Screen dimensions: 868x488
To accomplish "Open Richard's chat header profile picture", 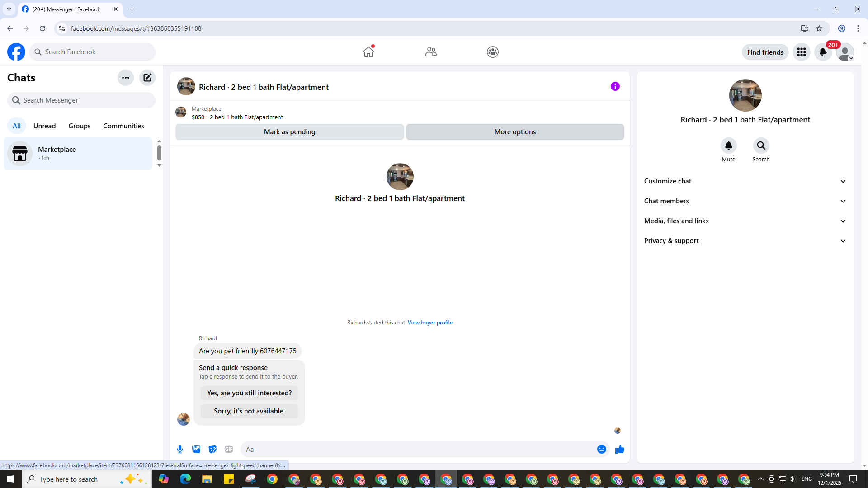I will coord(186,86).
